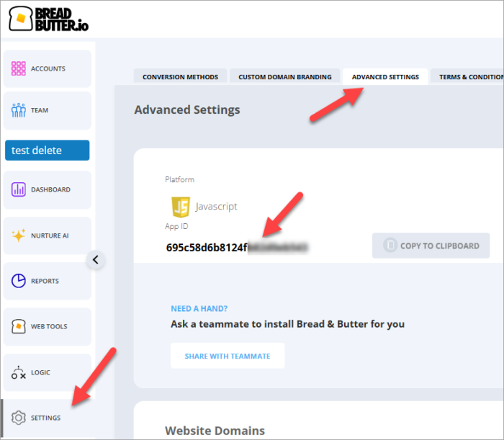Viewport: 504px width, 440px height.
Task: Click the Logic icon in sidebar
Action: (x=19, y=372)
